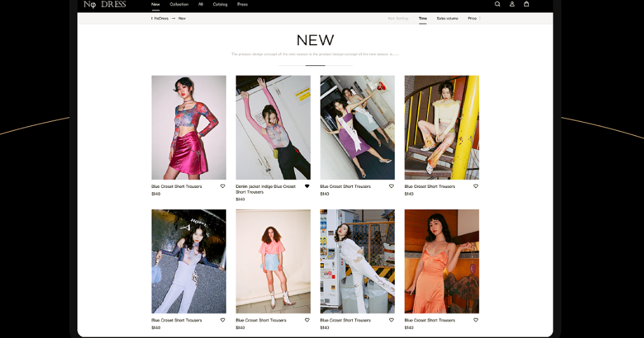
Task: Open Denim jacket Indigo product title
Action: pyautogui.click(x=265, y=189)
